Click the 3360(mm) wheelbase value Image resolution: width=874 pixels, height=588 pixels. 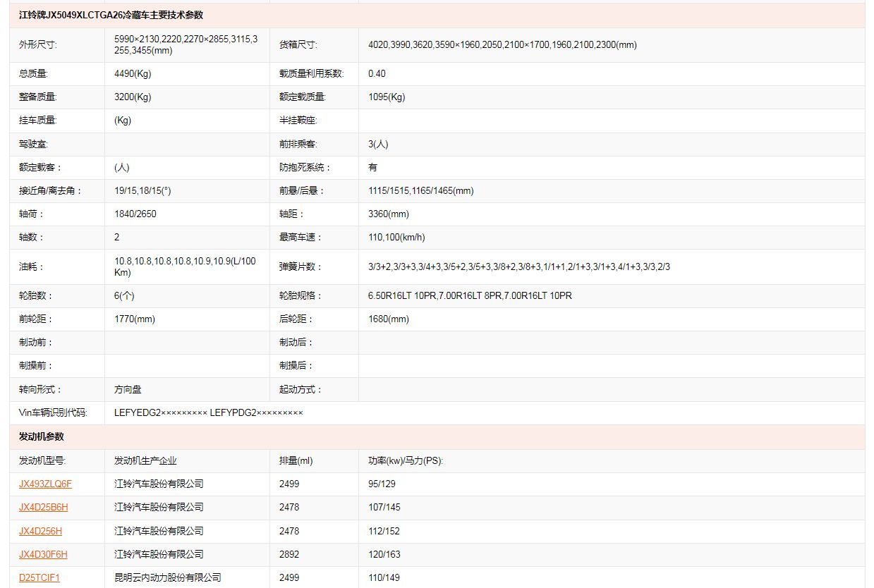(388, 214)
